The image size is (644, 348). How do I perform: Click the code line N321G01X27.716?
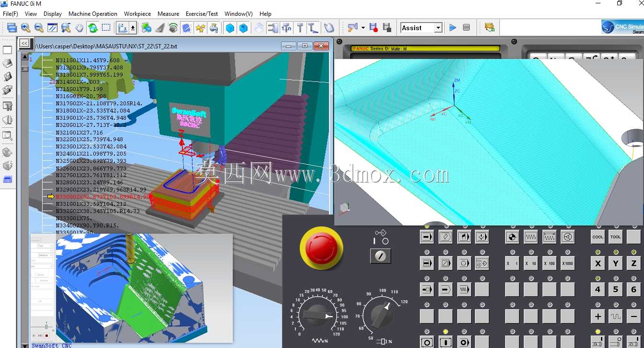[x=79, y=133]
